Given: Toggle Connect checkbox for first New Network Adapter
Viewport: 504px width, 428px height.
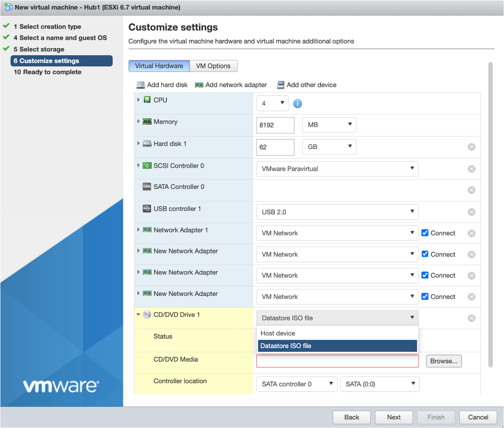Looking at the screenshot, I should (x=425, y=254).
